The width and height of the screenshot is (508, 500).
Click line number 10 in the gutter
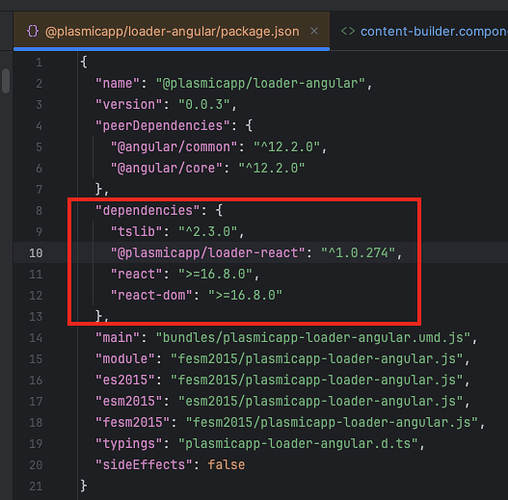coord(36,253)
